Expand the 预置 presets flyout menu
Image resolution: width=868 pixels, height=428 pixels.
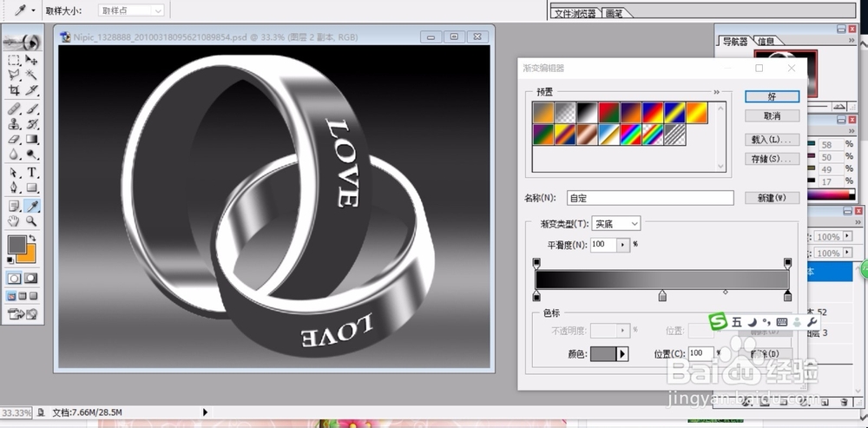coord(716,92)
